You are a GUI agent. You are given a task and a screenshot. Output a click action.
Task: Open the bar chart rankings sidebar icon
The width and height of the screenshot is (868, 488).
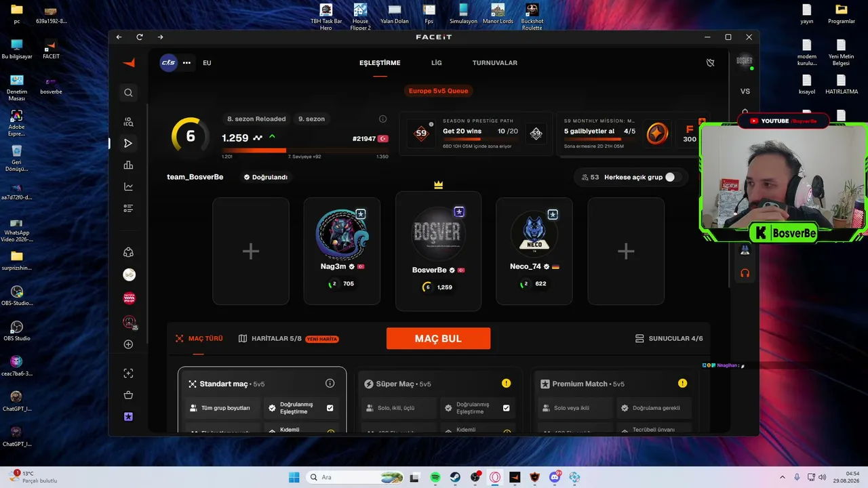(128, 165)
